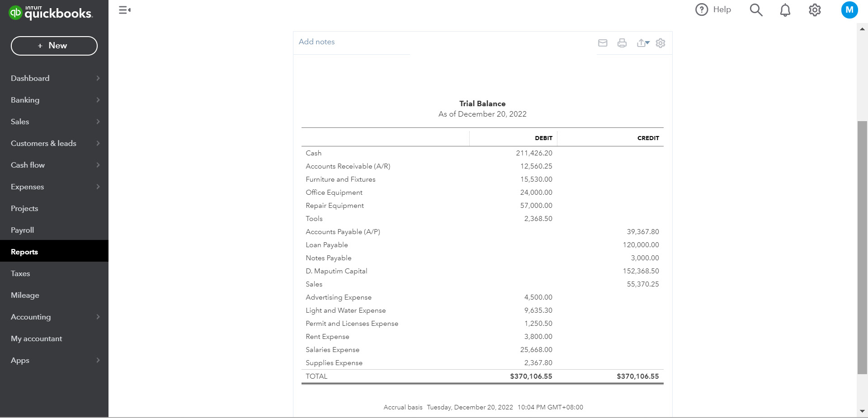Viewport: 868px width, 418px height.
Task: Expand the Accounting submenu arrow
Action: [98, 317]
